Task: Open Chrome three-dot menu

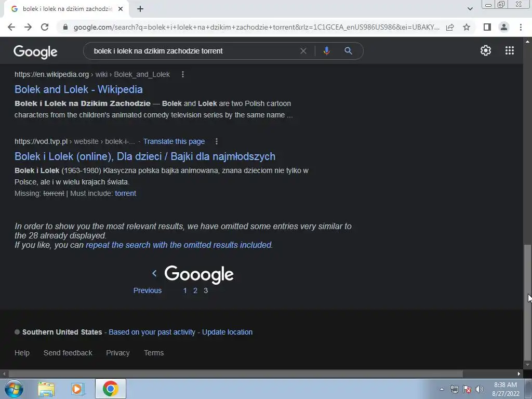Action: [x=521, y=27]
